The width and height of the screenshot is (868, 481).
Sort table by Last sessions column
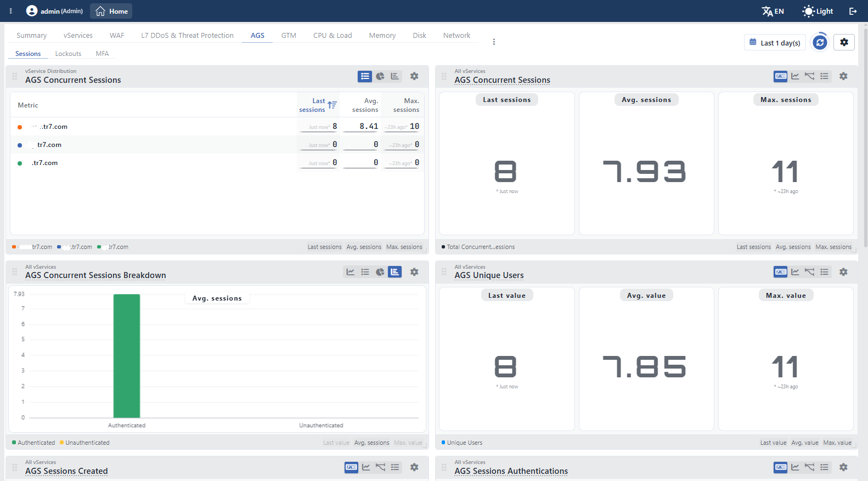[x=318, y=105]
